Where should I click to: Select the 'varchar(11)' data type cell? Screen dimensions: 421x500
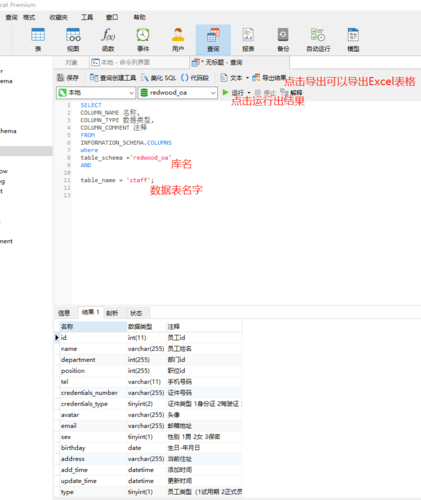[146, 382]
